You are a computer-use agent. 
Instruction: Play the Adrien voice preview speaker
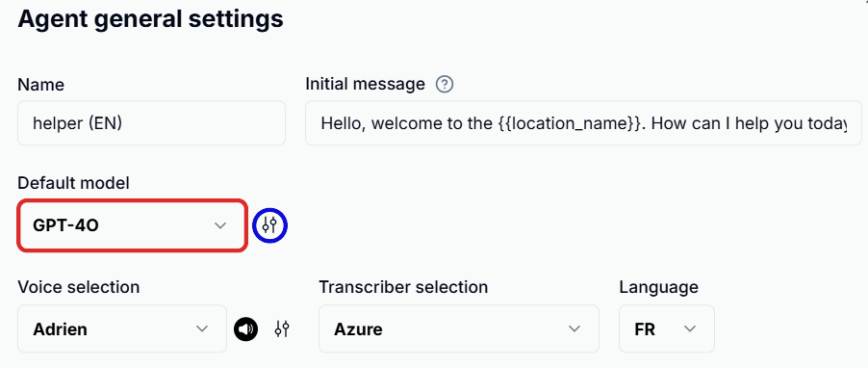(x=245, y=329)
